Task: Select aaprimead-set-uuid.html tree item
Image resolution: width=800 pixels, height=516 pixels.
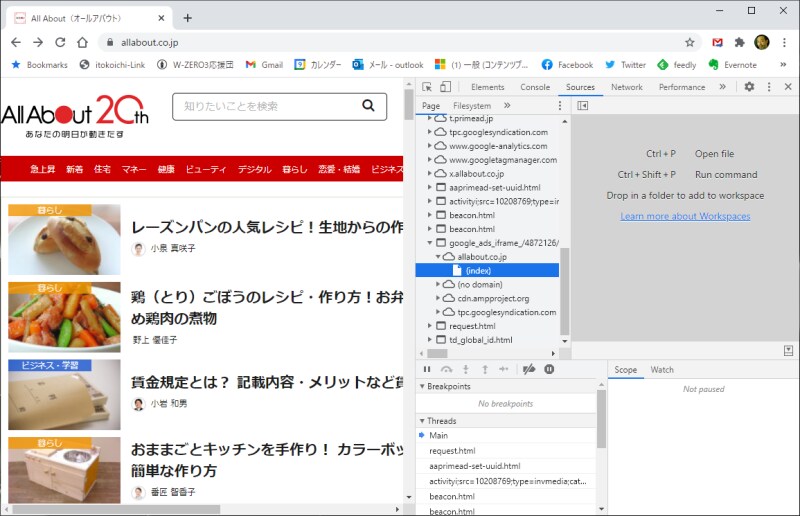Action: point(493,187)
